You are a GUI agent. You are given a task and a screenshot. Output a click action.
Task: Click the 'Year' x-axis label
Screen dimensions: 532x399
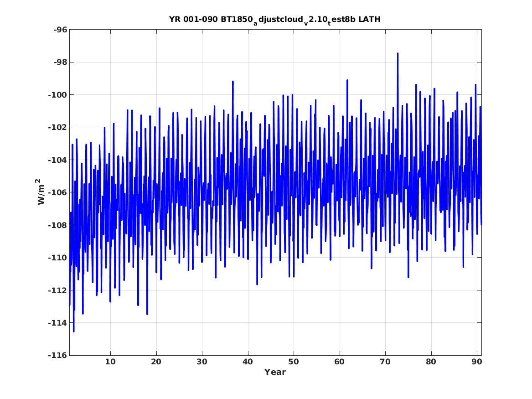pos(275,372)
